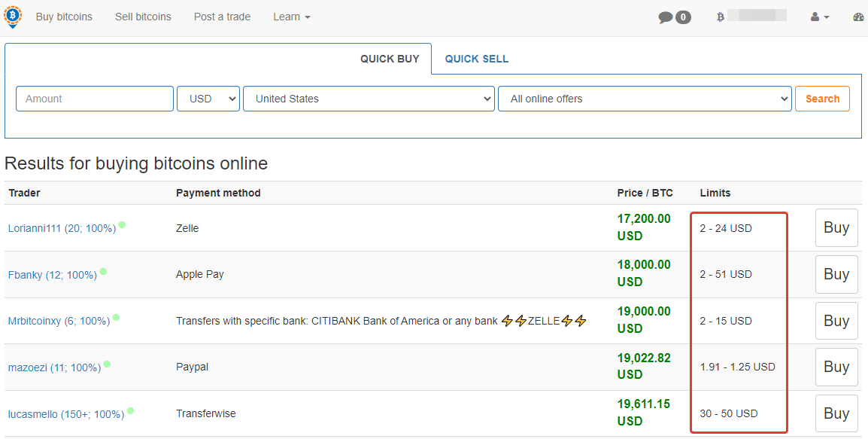
Task: Click the Zelle payment method text
Action: 187,228
